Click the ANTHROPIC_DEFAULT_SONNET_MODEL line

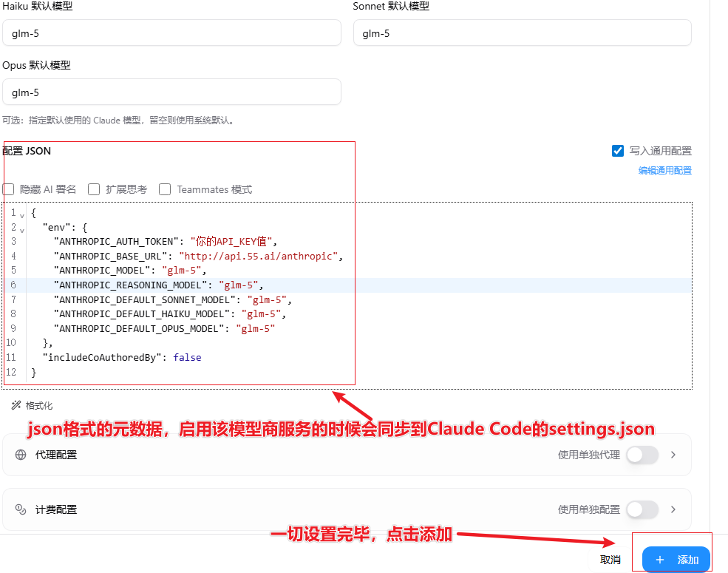(173, 300)
